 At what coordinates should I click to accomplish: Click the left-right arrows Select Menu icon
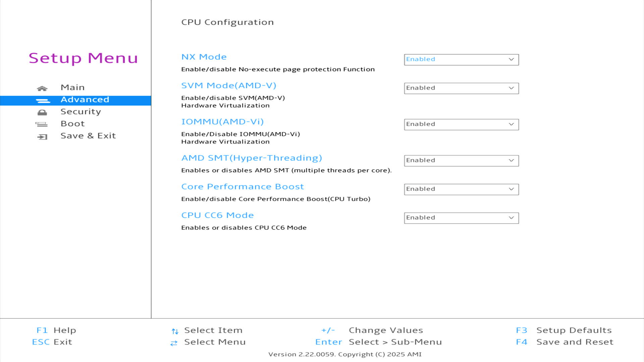174,343
